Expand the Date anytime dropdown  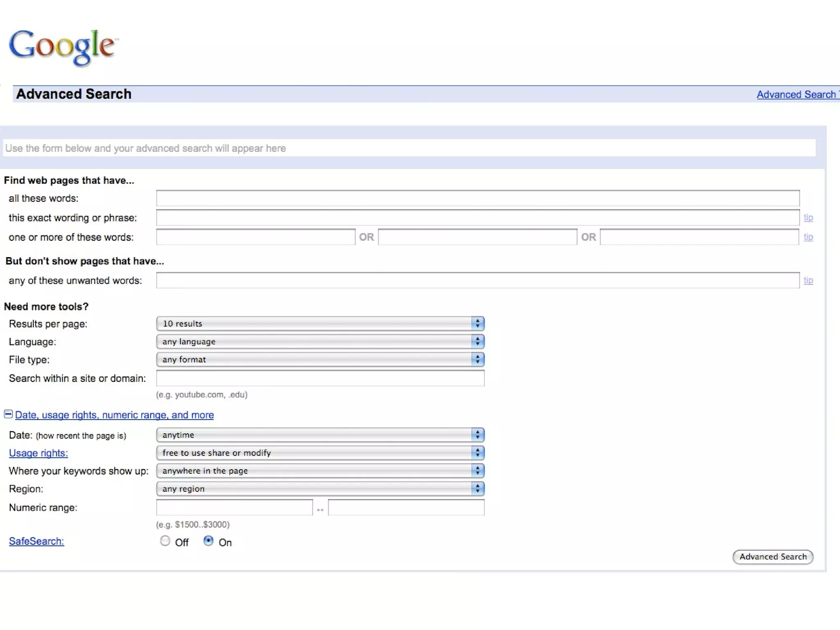[320, 435]
